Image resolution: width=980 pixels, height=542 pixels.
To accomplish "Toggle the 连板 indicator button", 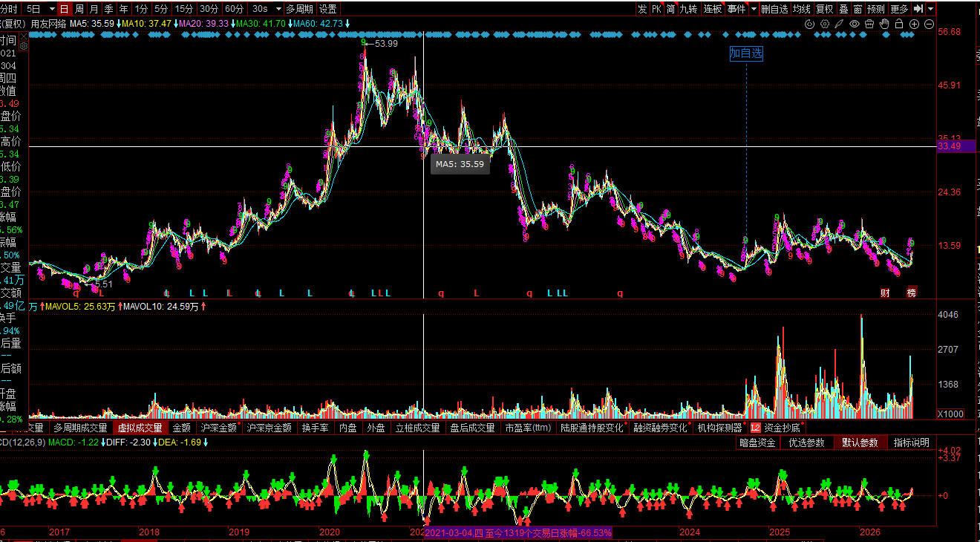I will [x=713, y=9].
